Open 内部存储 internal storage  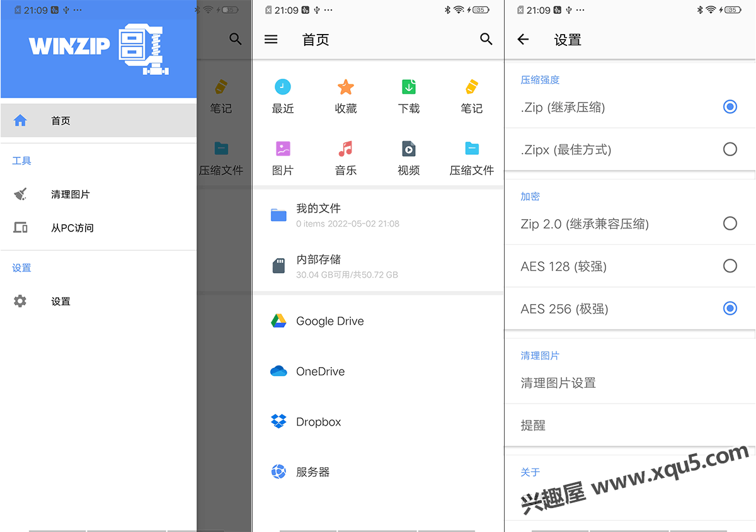point(378,266)
